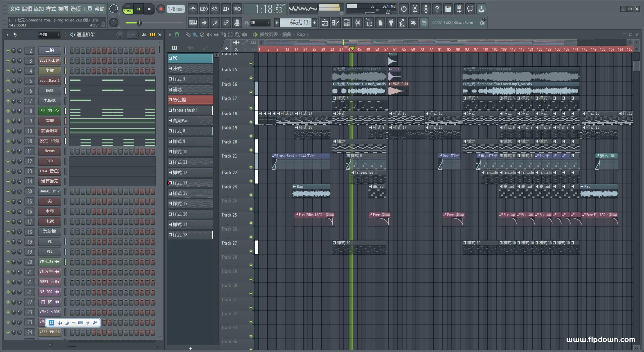Open the browser tree icon
Screen dimensions: 644x352
click(369, 23)
